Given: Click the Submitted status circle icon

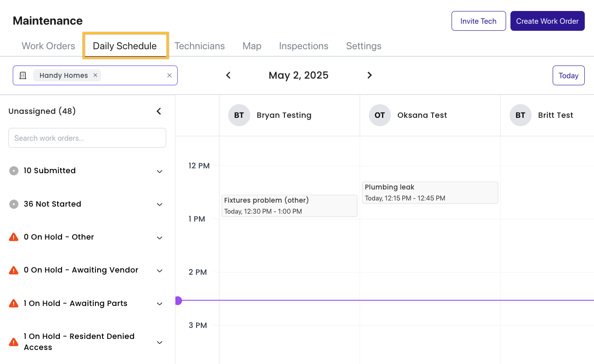Looking at the screenshot, I should tap(14, 171).
